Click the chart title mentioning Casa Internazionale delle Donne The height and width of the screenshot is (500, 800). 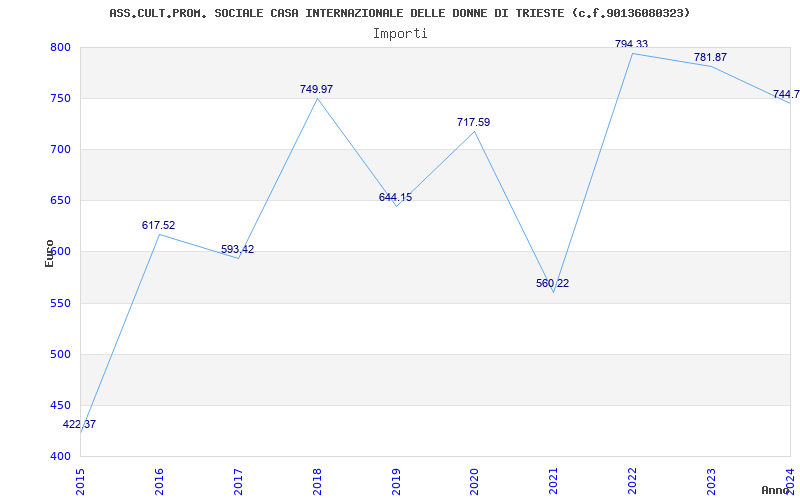[399, 13]
